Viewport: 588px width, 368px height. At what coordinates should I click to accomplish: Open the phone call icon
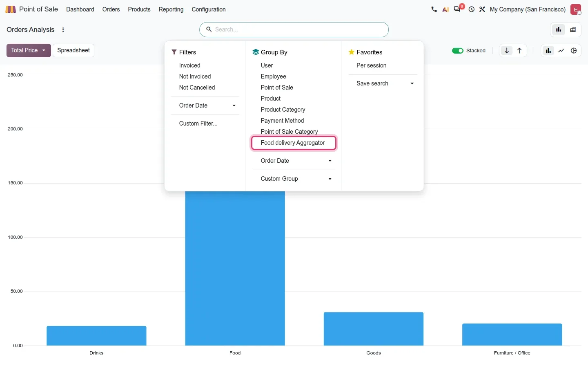[x=434, y=9]
